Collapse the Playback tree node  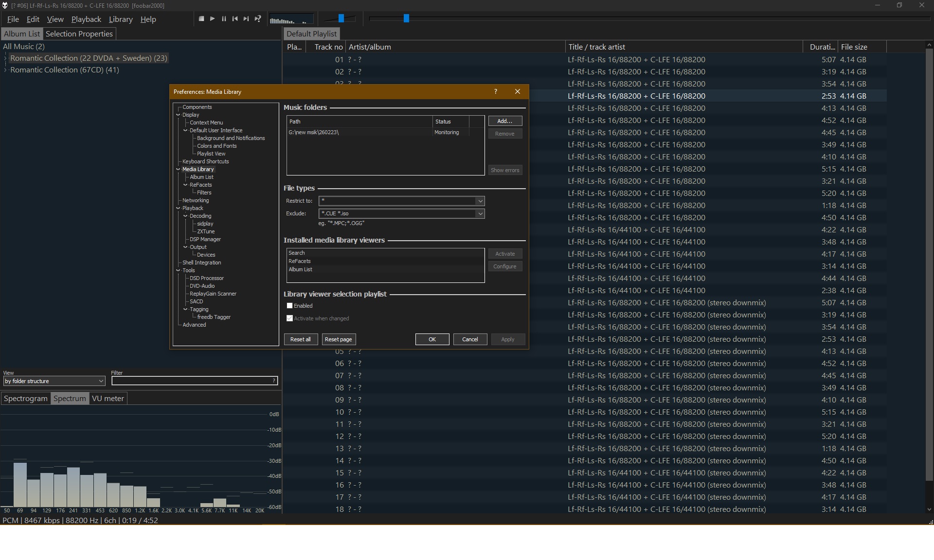(178, 208)
